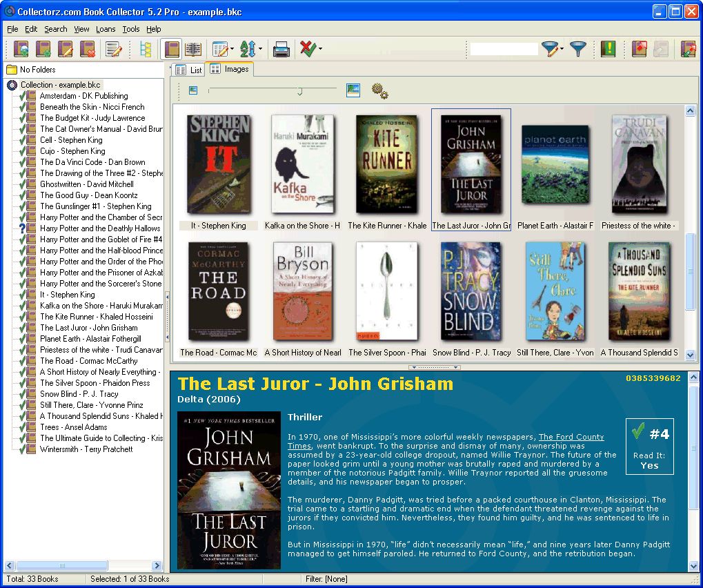
Task: Open the sort order dropdown arrow
Action: click(260, 49)
